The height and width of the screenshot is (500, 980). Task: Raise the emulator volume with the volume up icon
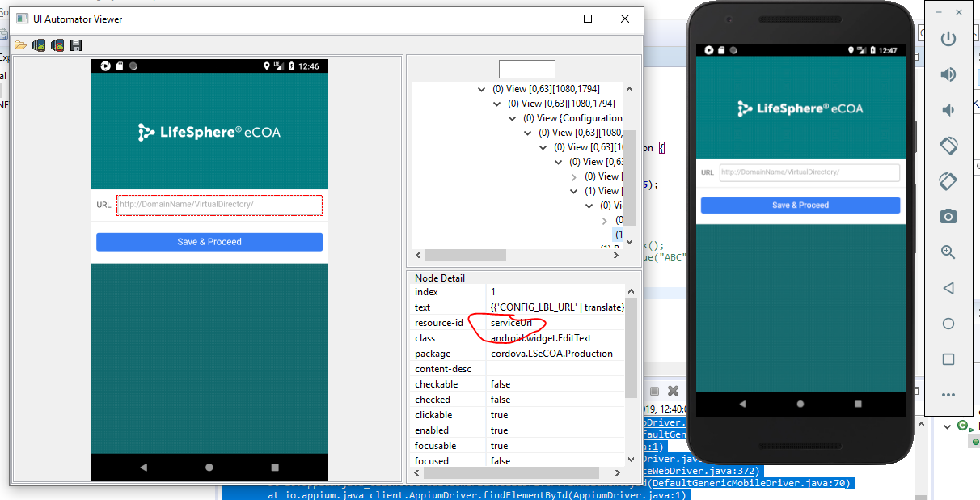tap(948, 74)
